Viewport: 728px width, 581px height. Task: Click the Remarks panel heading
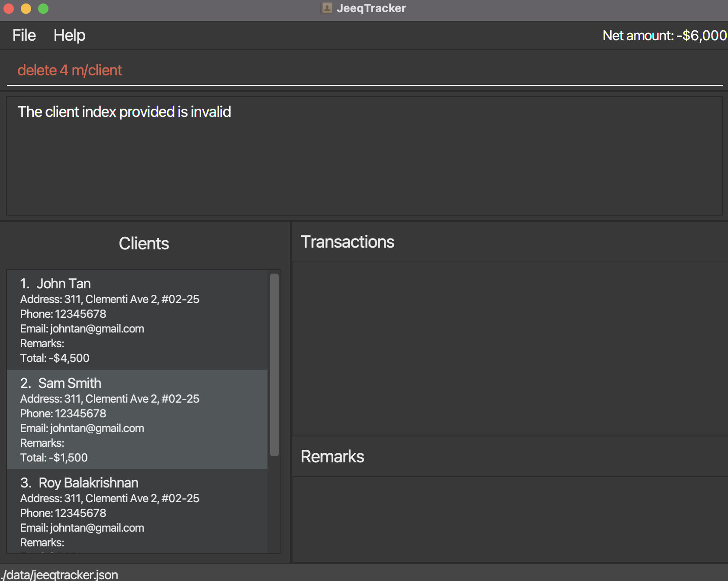point(332,456)
